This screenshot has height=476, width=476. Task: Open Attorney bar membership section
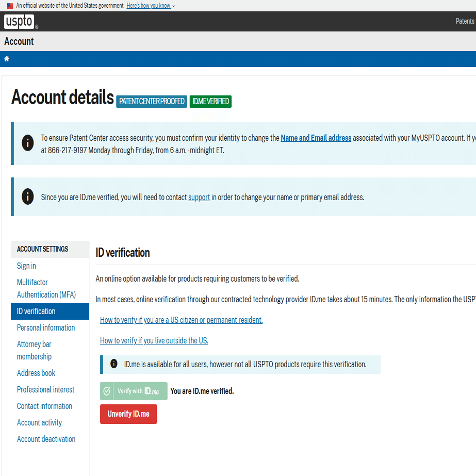pos(35,350)
